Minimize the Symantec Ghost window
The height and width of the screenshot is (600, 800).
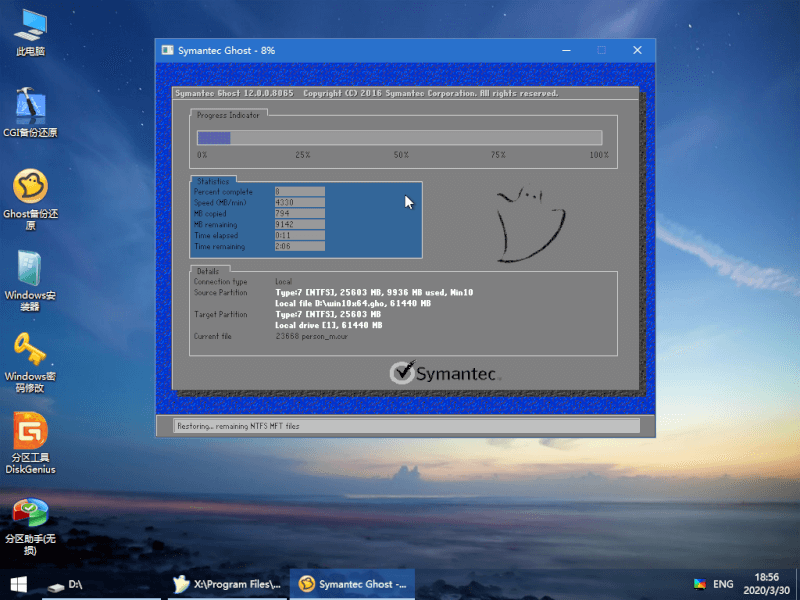click(x=566, y=50)
